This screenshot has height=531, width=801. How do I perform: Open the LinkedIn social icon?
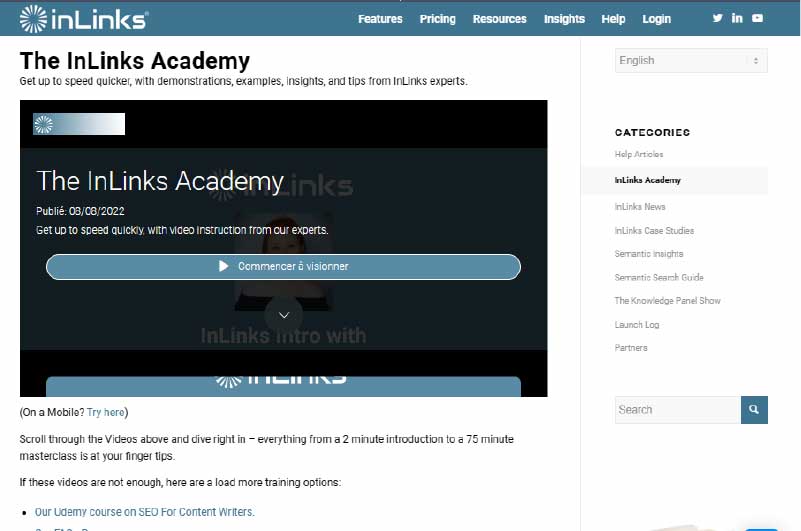(x=737, y=18)
